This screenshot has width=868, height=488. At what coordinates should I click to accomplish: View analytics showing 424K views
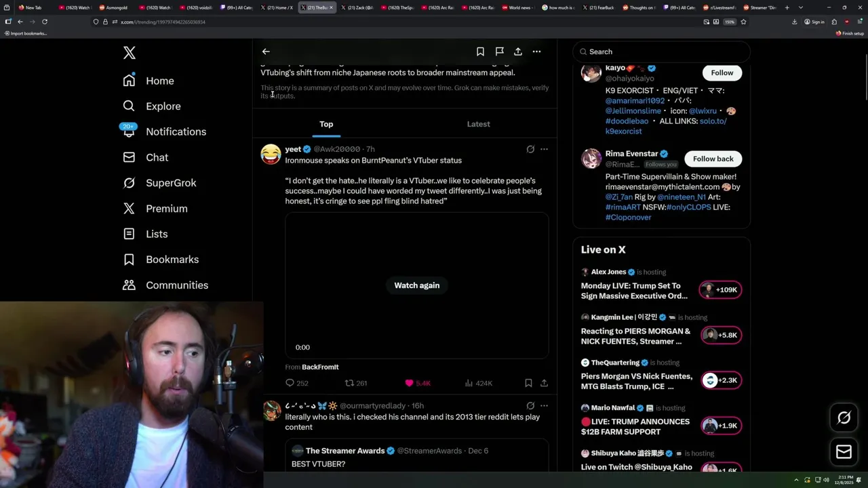[478, 383]
